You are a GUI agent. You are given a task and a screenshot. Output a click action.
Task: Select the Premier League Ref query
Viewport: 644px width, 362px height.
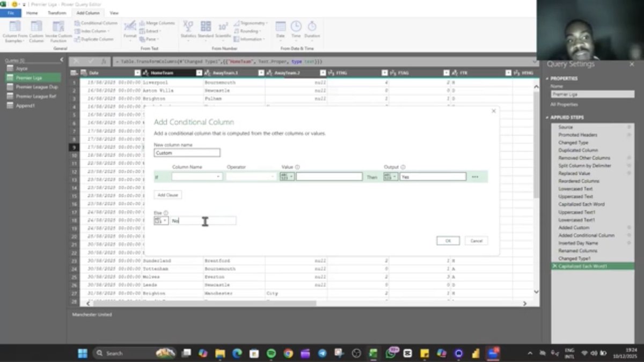33,96
